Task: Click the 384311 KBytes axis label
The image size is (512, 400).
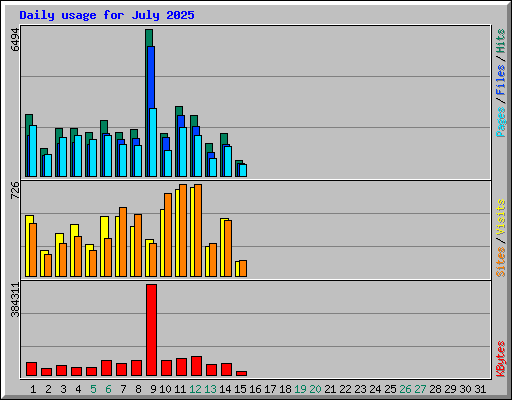Action: pos(15,300)
